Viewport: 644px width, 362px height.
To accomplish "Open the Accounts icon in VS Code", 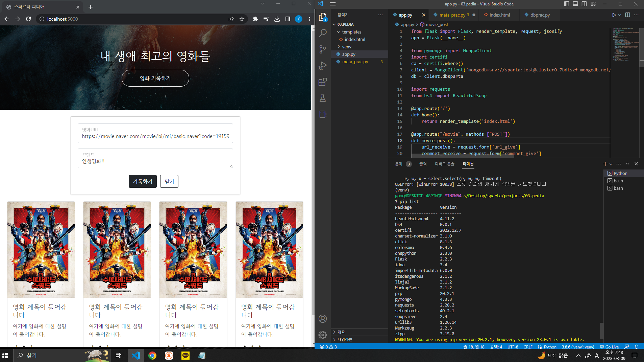I will [323, 319].
